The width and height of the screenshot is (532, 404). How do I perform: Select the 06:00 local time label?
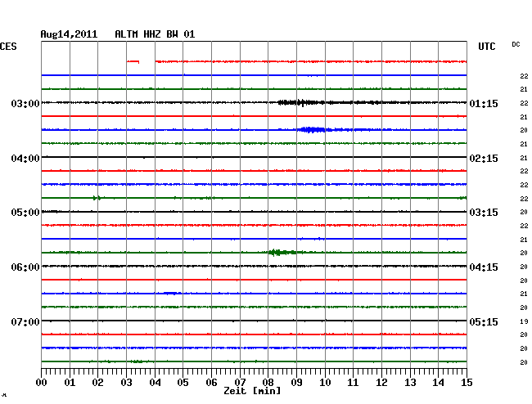(x=25, y=267)
